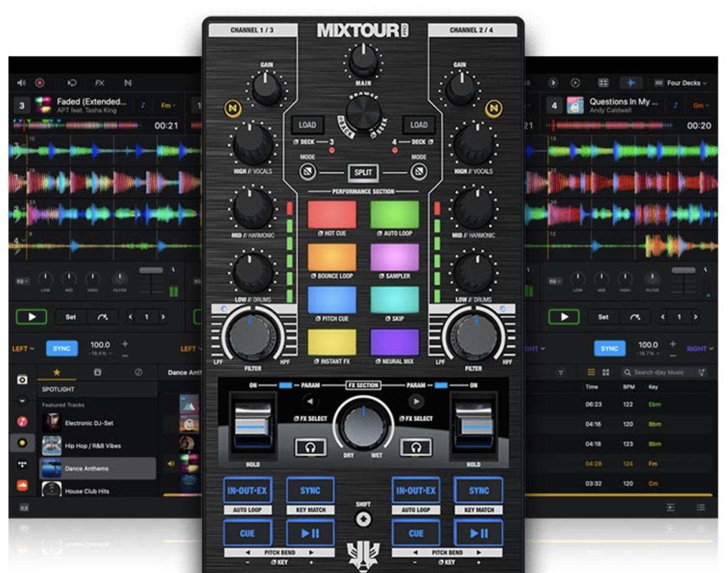728x573 pixels.
Task: Click the library filter icon
Action: coord(561,373)
